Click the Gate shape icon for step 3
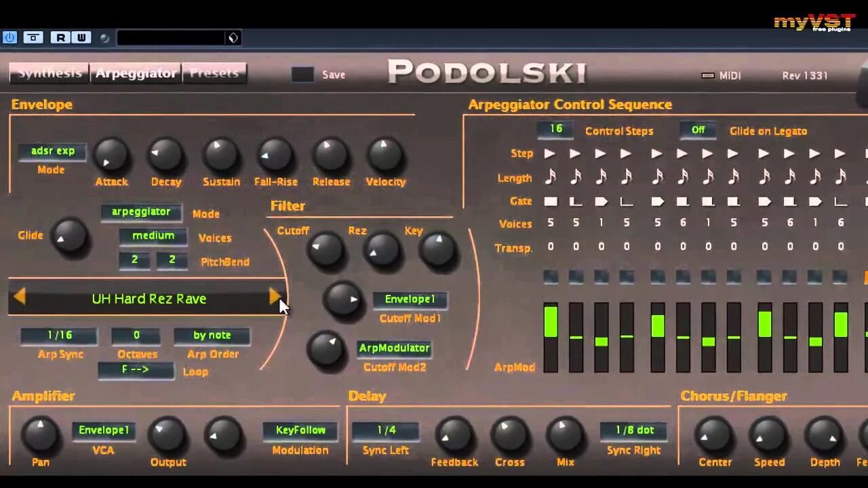Image resolution: width=868 pixels, height=488 pixels. click(601, 201)
